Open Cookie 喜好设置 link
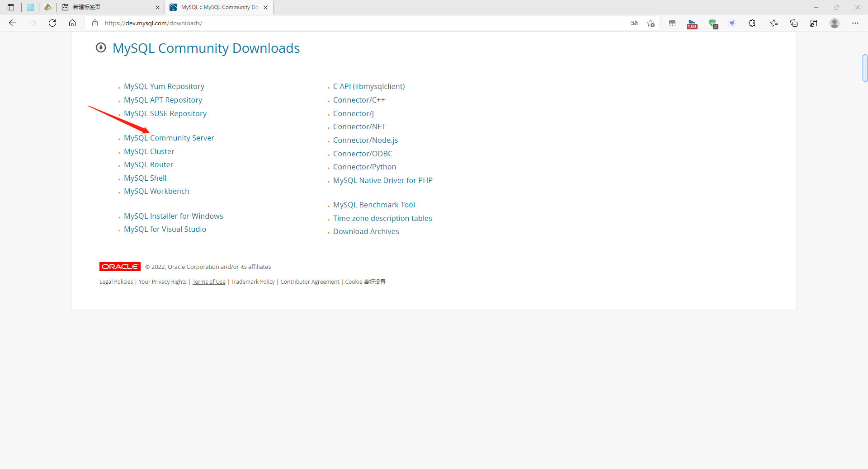The height and width of the screenshot is (469, 868). 365,281
